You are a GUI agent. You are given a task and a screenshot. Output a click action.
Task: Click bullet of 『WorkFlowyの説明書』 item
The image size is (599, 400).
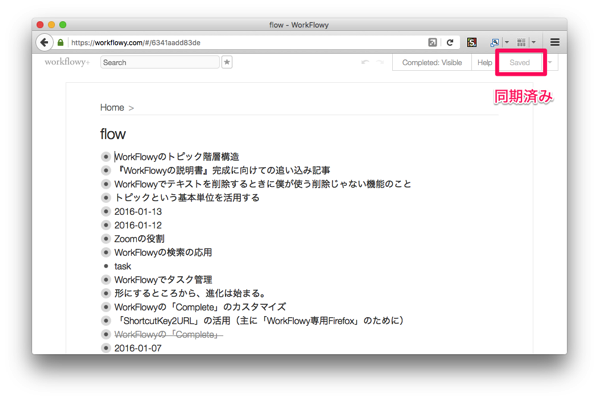pos(106,170)
